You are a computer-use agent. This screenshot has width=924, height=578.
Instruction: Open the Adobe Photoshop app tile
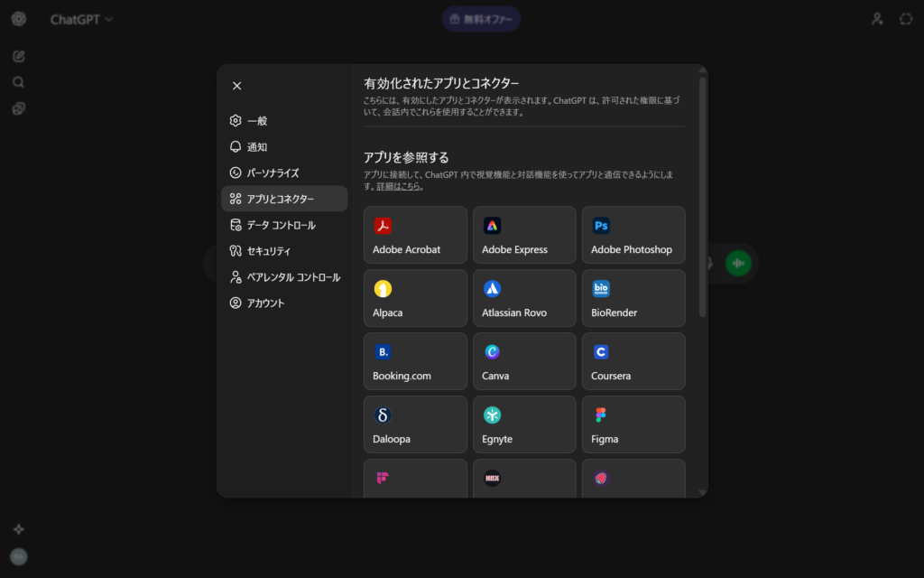pos(633,235)
